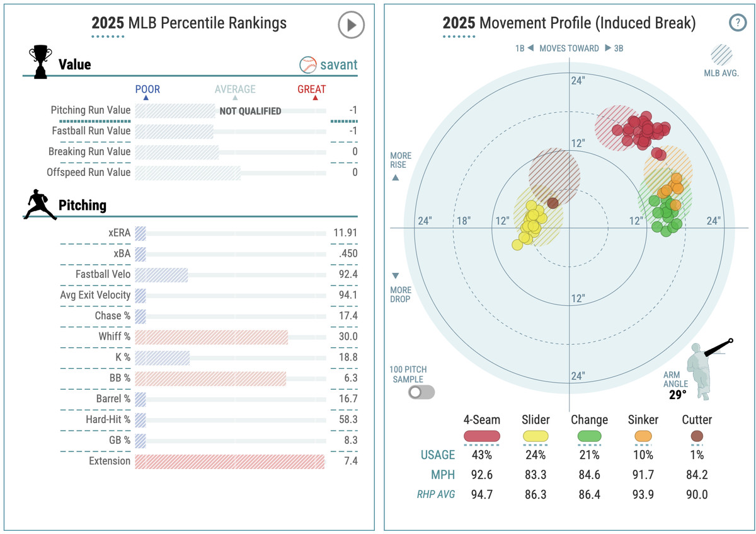This screenshot has height=534, width=756.
Task: Click the savant baseball logo
Action: coord(309,64)
